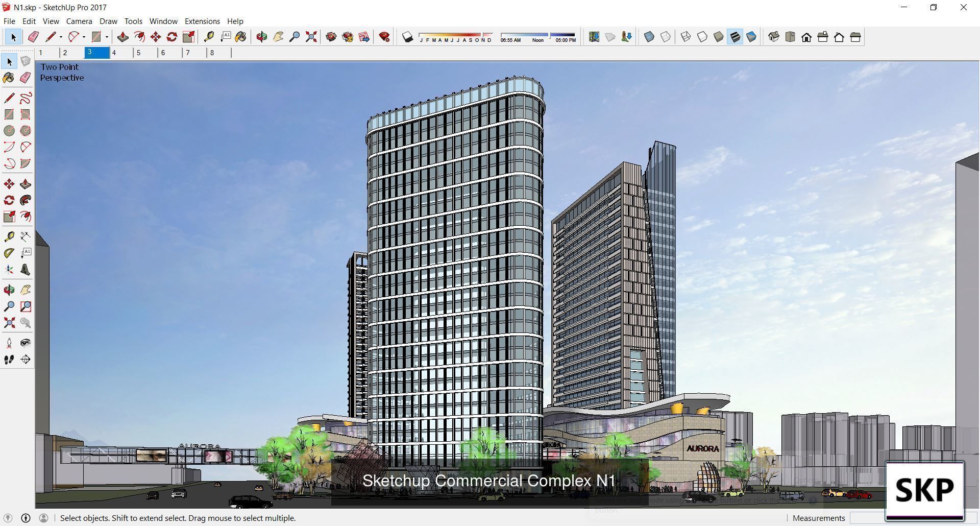980x526 pixels.
Task: Click the Photo Textures icon
Action: click(627, 37)
